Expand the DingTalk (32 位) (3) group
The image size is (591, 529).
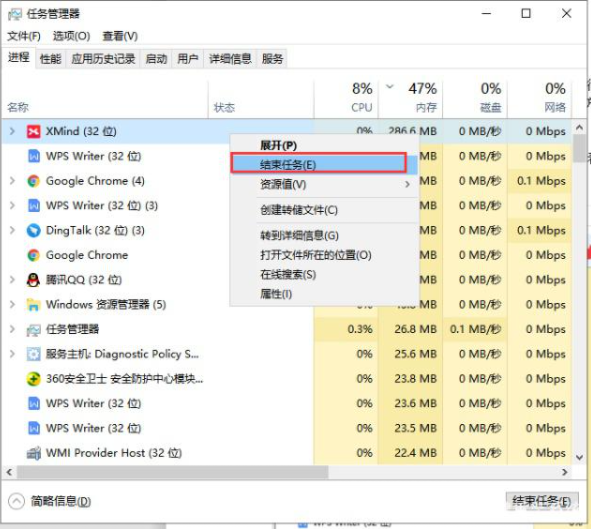point(12,230)
